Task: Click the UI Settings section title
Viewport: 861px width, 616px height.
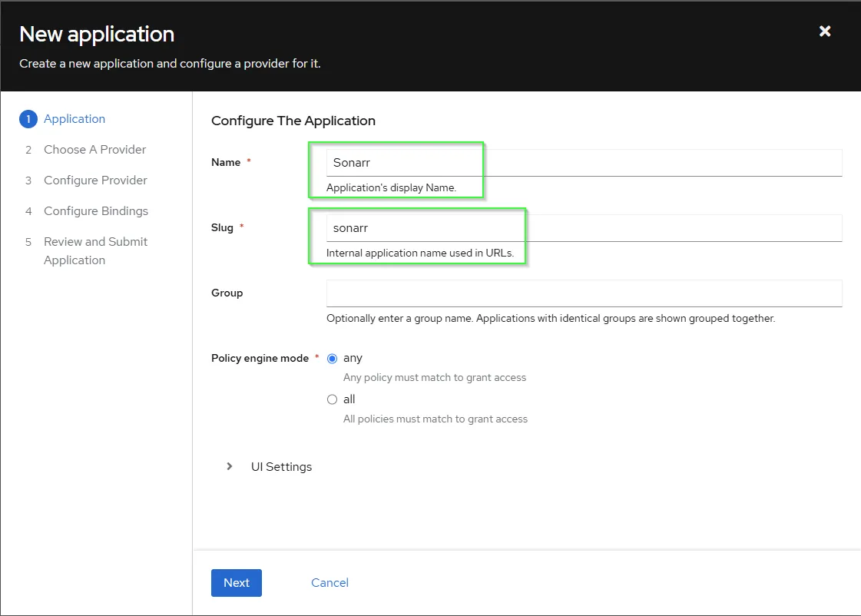Action: [x=281, y=467]
